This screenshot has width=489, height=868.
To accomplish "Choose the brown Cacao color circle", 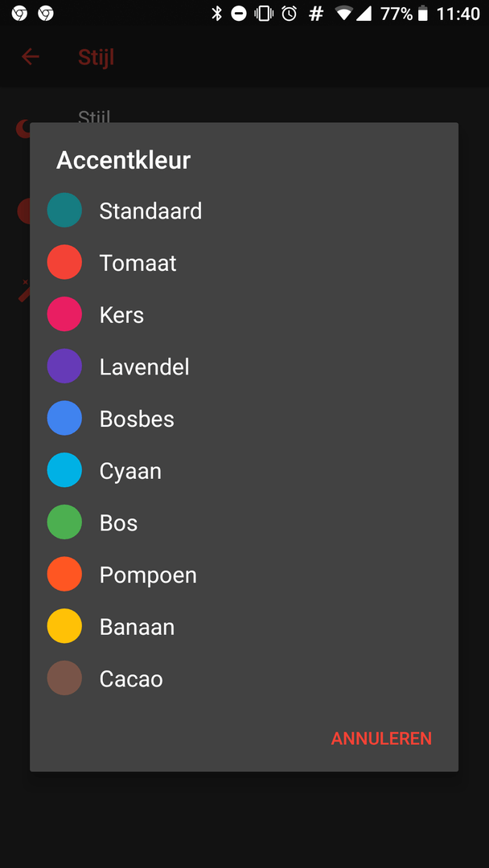I will tap(64, 678).
